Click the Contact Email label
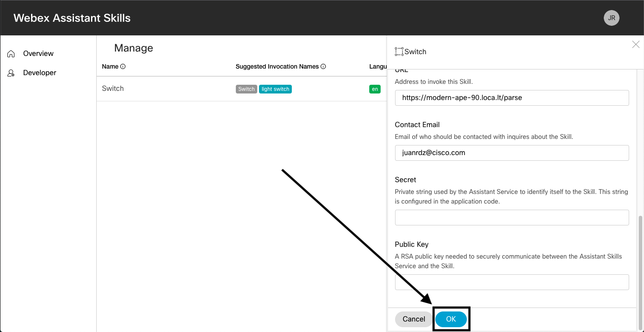Image resolution: width=644 pixels, height=332 pixels. [417, 125]
